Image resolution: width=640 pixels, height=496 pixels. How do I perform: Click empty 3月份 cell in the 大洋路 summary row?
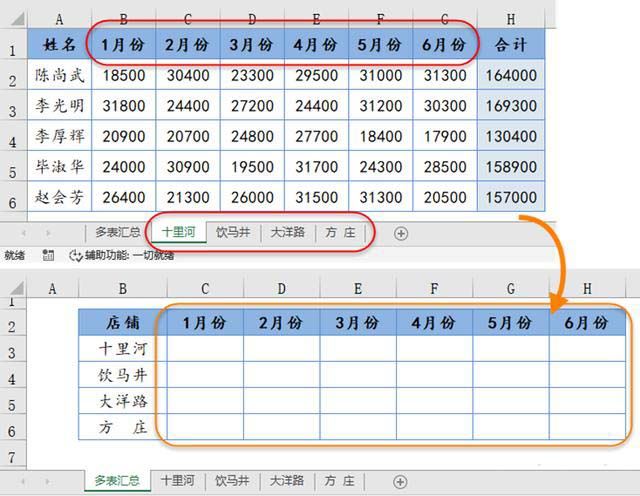click(358, 400)
